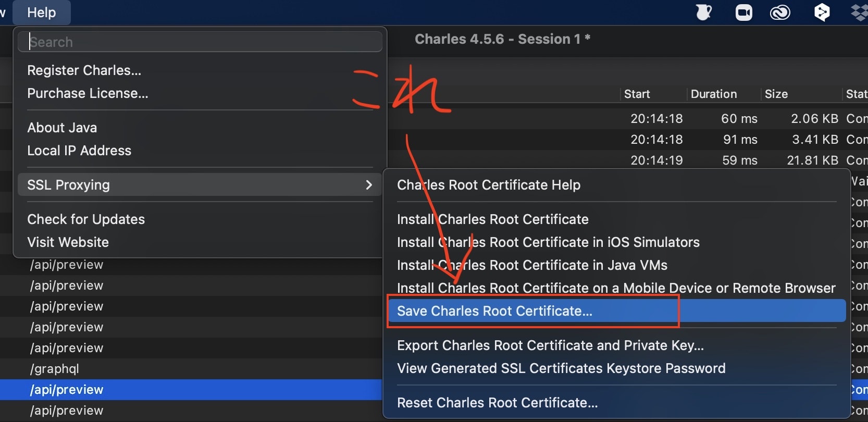868x422 pixels.
Task: Sort by the Status column header
Action: (857, 94)
